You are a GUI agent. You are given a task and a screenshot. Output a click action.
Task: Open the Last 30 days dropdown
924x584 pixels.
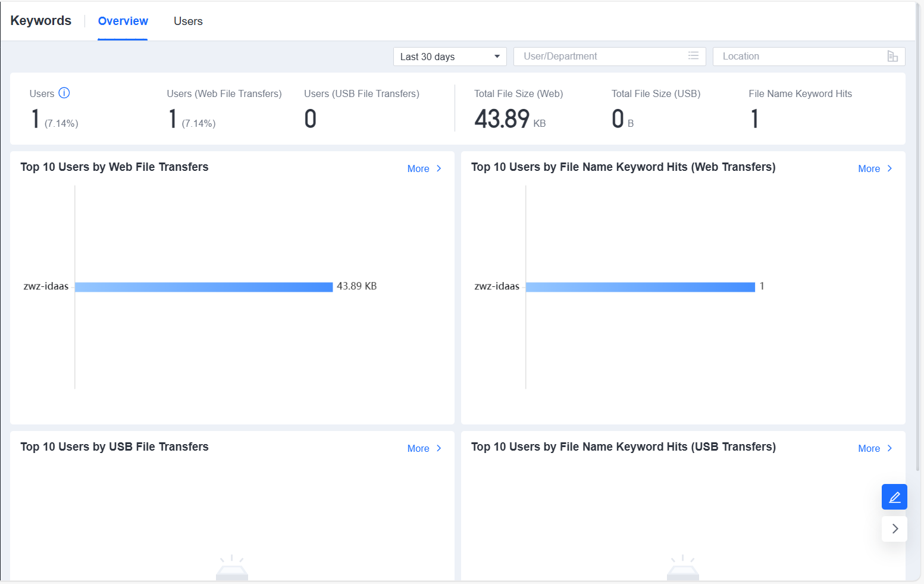click(x=450, y=57)
